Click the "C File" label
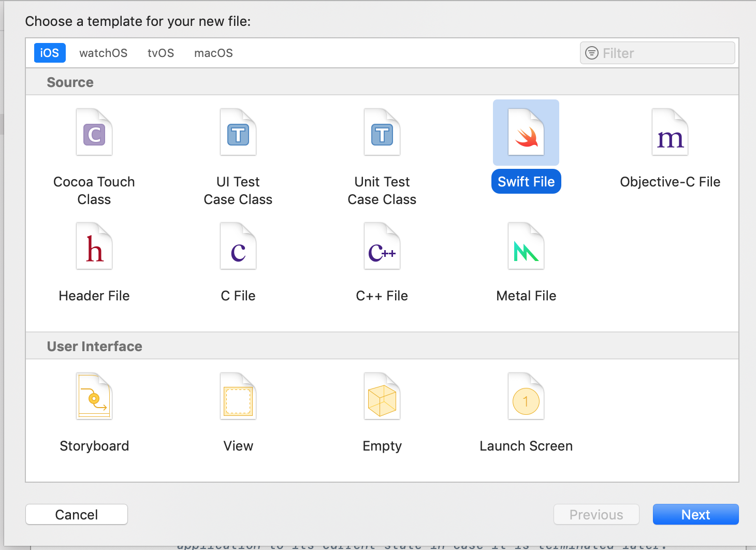 click(238, 296)
